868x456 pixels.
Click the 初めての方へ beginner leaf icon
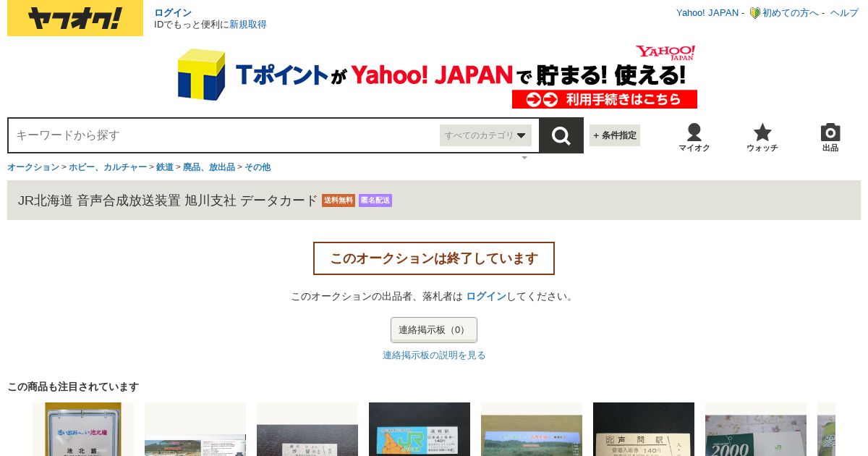[x=754, y=13]
